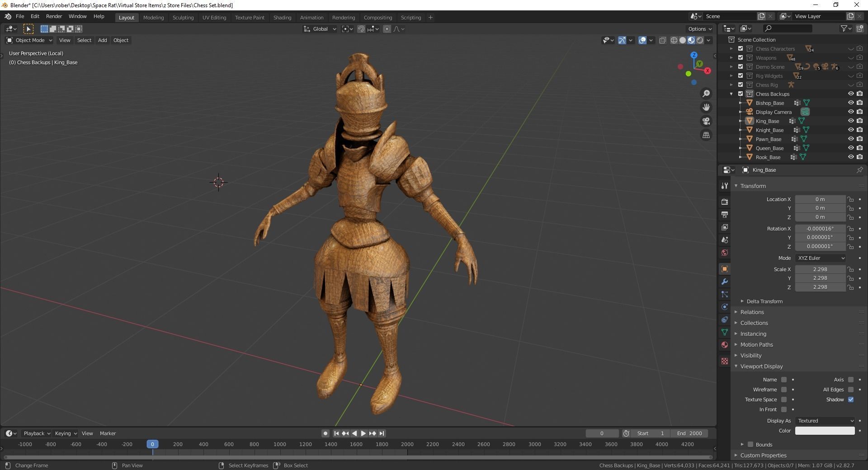Open the Scene properties tab
868x470 pixels.
click(725, 240)
